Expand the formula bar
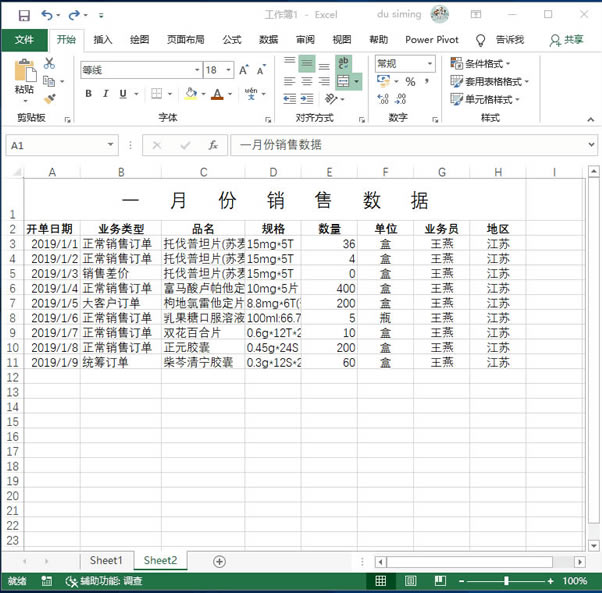This screenshot has height=593, width=602. point(591,145)
